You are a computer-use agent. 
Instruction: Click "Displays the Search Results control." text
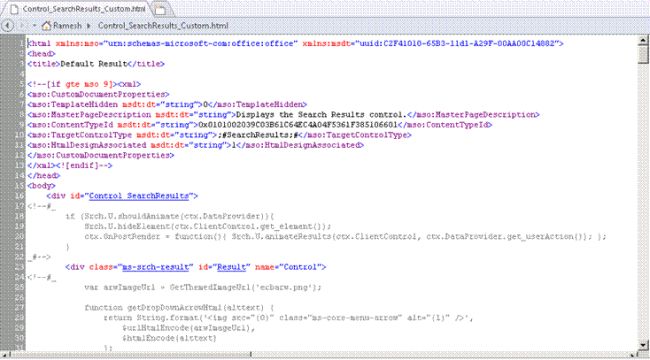pos(321,114)
